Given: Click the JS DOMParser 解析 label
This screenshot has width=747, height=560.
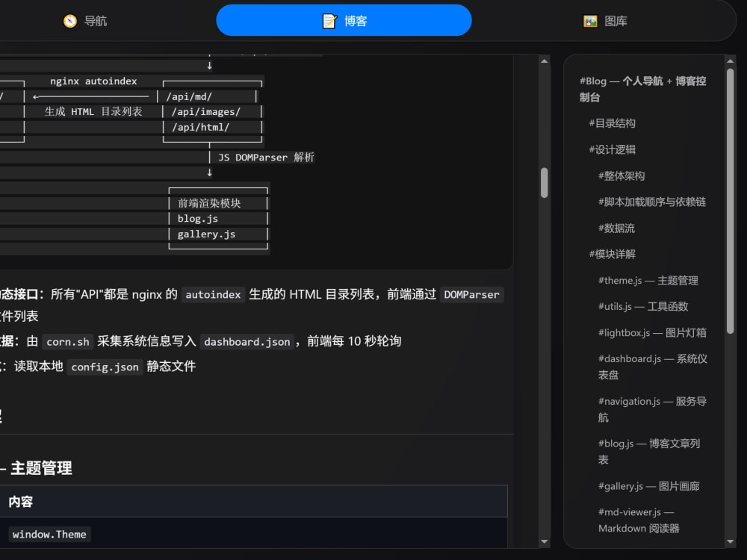Looking at the screenshot, I should point(267,158).
